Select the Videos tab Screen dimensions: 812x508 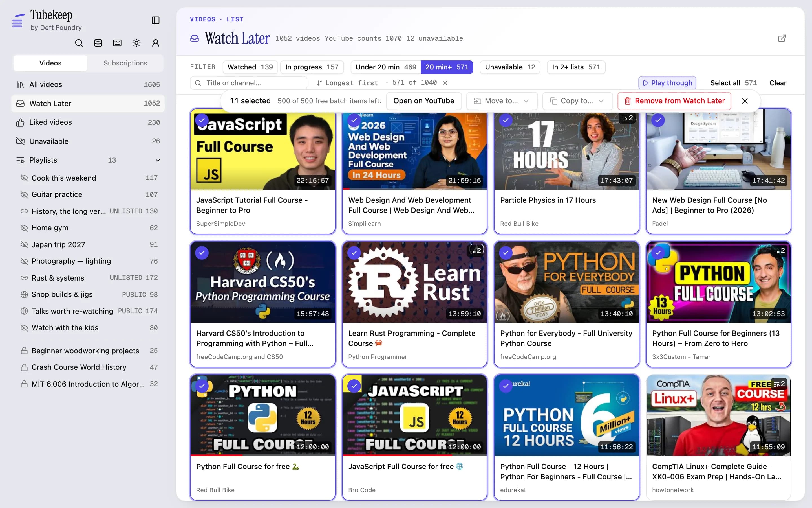coord(50,63)
